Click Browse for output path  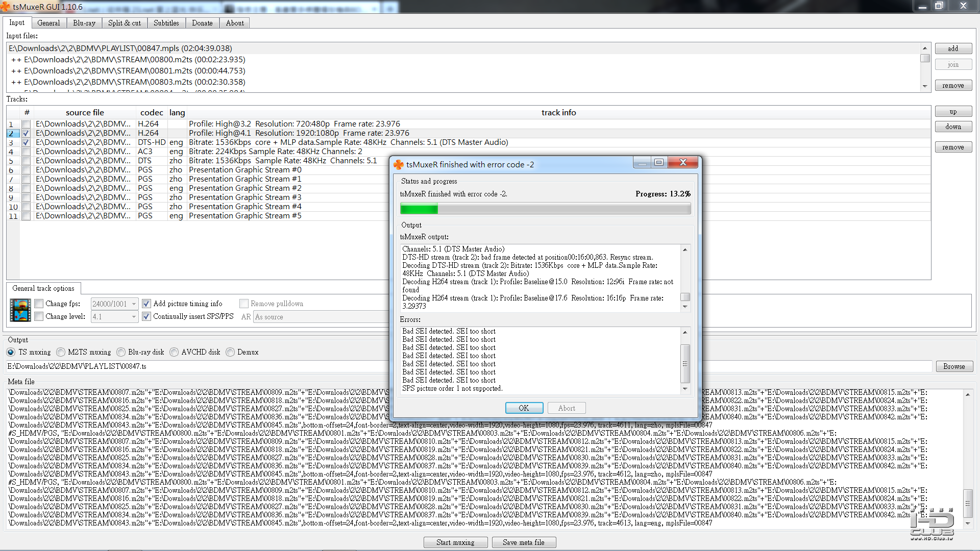[x=954, y=366]
